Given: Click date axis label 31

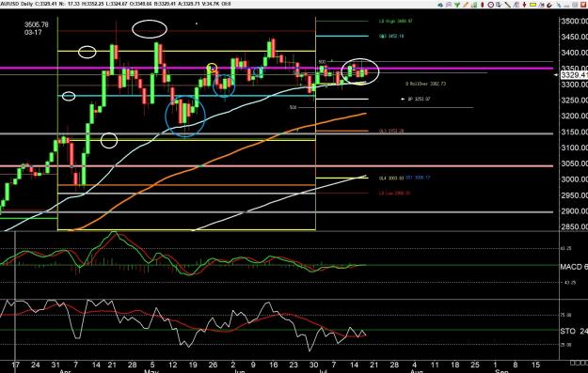Looking at the screenshot, I should (x=56, y=365).
